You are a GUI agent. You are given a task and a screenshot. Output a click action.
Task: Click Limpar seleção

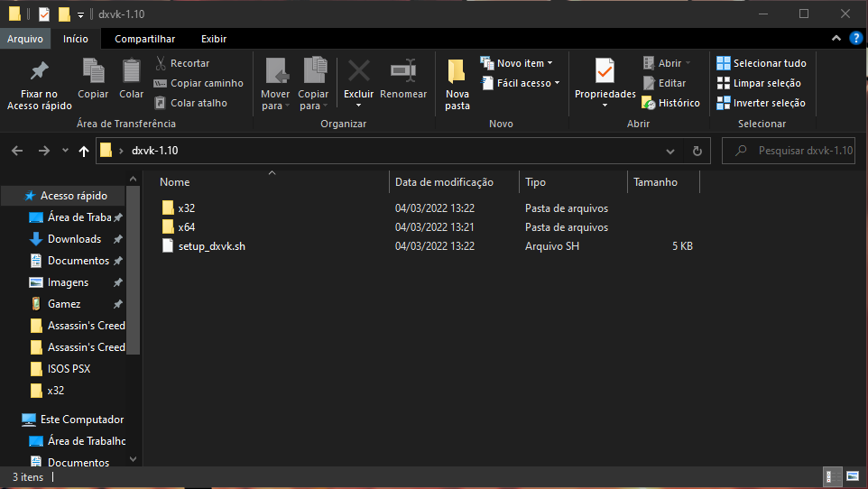pyautogui.click(x=759, y=83)
